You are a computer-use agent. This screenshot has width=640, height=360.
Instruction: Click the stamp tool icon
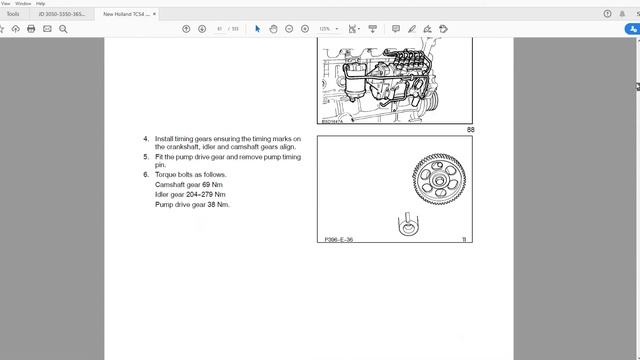443,29
